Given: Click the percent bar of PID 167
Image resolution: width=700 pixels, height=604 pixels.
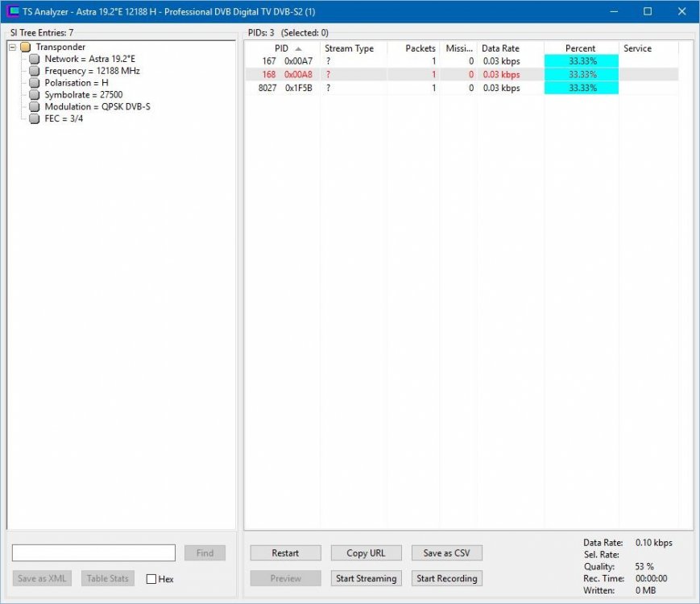Looking at the screenshot, I should coord(582,61).
